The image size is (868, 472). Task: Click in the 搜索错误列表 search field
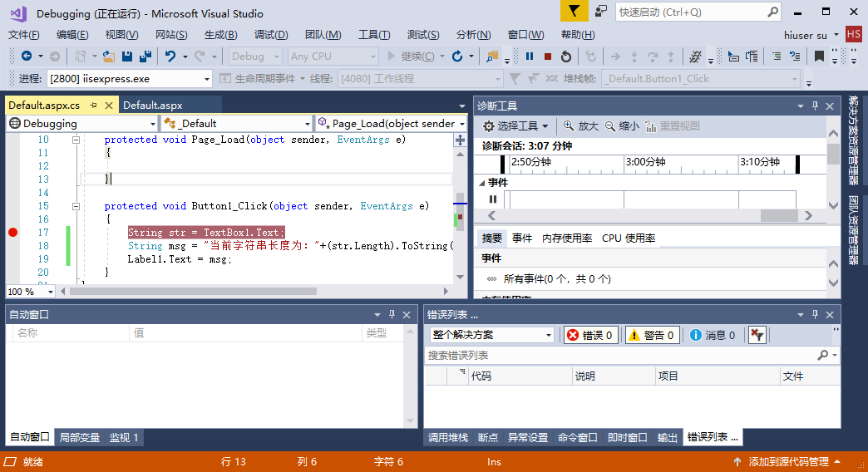(x=619, y=355)
